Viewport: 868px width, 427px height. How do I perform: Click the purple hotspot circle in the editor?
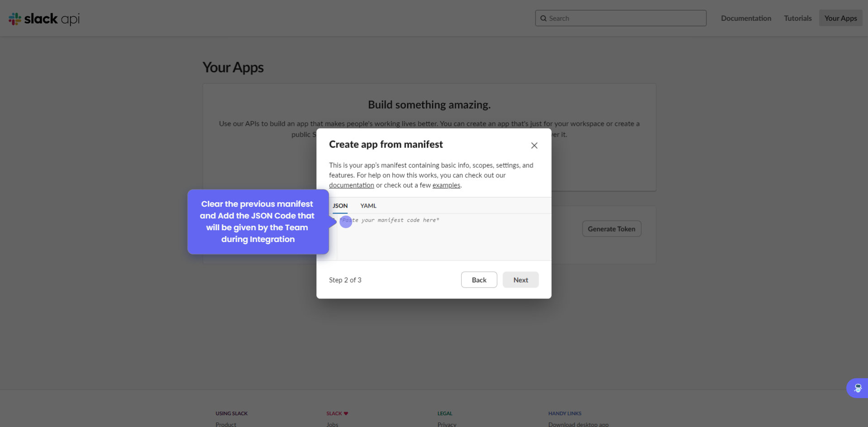pos(346,222)
